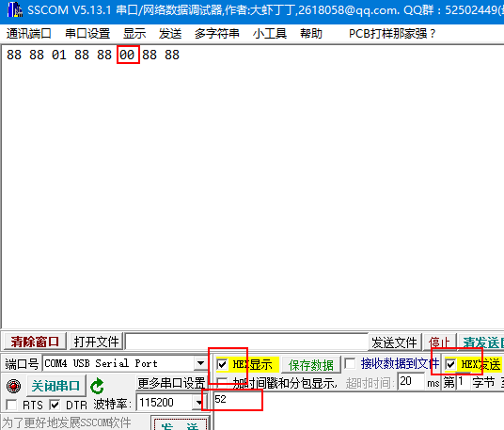
Task: Click the 打开文件 button
Action: (96, 342)
